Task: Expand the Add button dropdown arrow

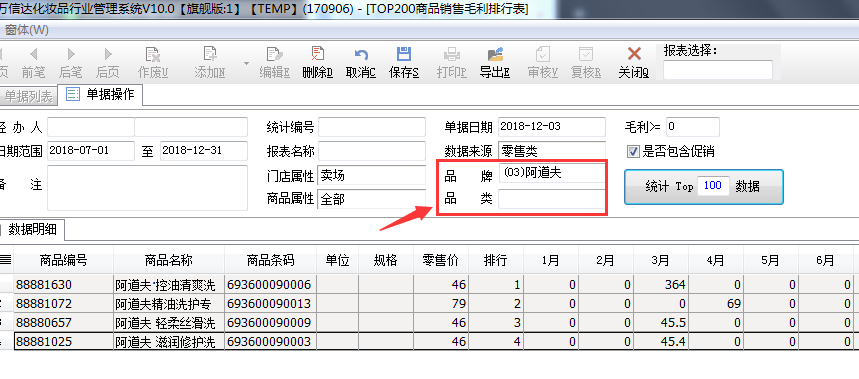Action: (247, 64)
